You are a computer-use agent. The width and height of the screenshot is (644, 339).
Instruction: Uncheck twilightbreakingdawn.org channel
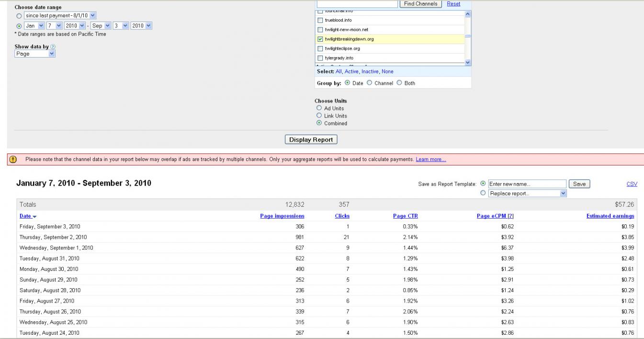[320, 39]
